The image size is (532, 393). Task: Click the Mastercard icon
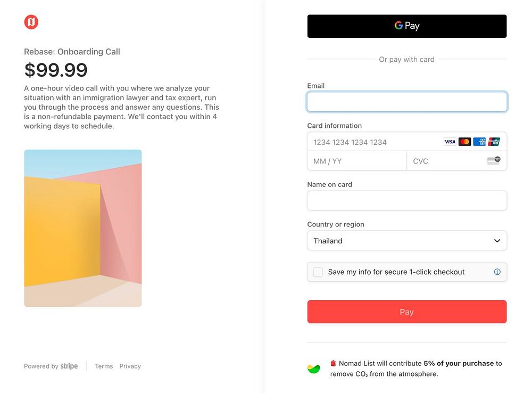(464, 142)
